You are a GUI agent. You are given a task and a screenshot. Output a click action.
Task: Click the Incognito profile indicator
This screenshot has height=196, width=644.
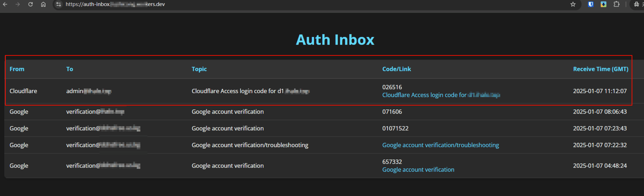pyautogui.click(x=636, y=4)
